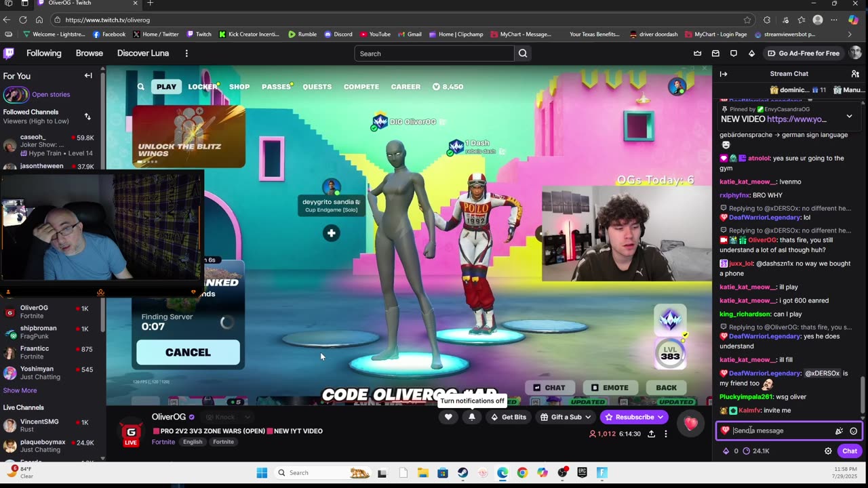The image size is (868, 488).
Task: Open the Browse tab
Action: (x=90, y=53)
